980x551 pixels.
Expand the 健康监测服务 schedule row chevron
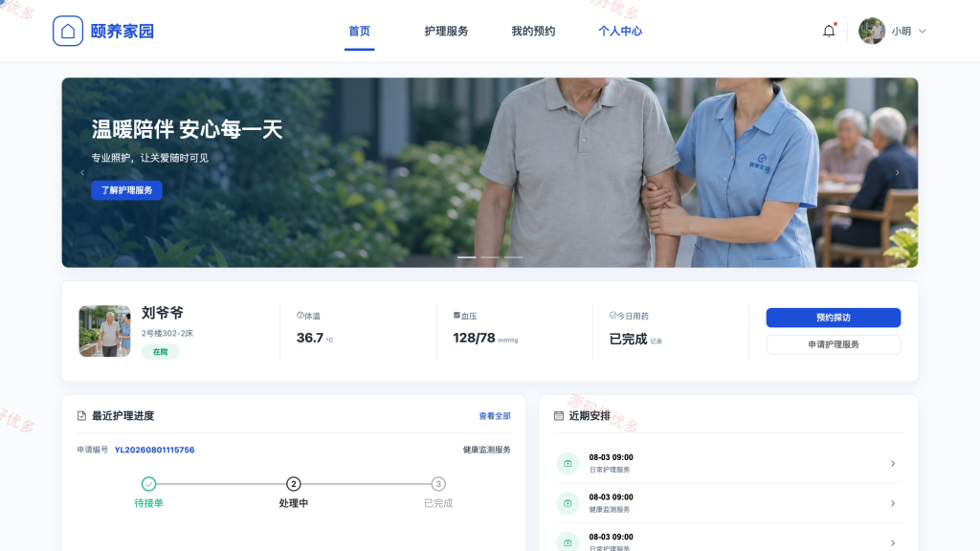tap(893, 503)
